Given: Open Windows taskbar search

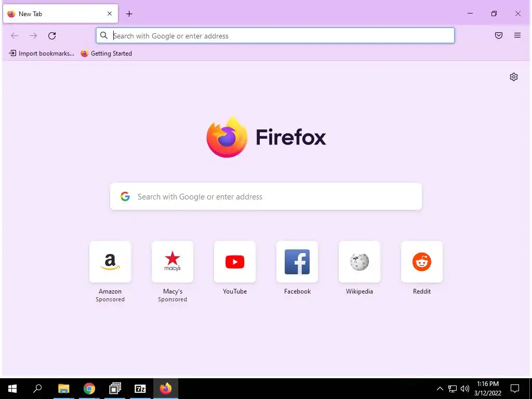Looking at the screenshot, I should pyautogui.click(x=37, y=389).
